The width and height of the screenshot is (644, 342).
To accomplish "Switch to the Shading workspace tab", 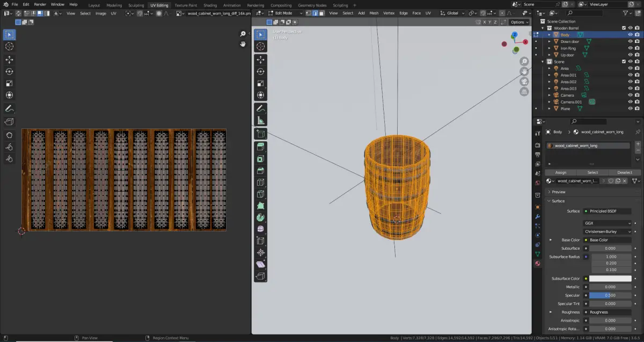I will [210, 5].
